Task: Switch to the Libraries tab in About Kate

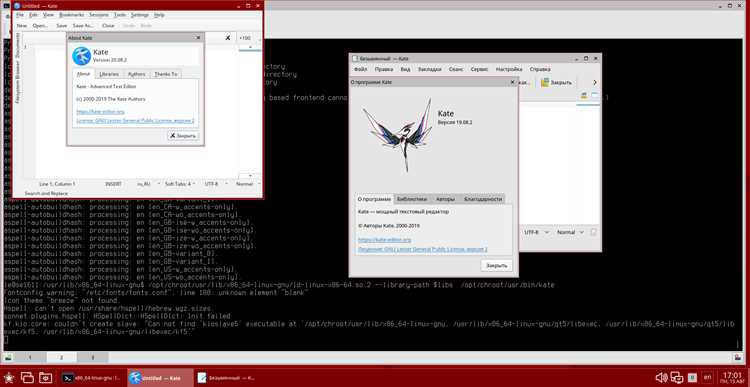Action: click(x=109, y=74)
